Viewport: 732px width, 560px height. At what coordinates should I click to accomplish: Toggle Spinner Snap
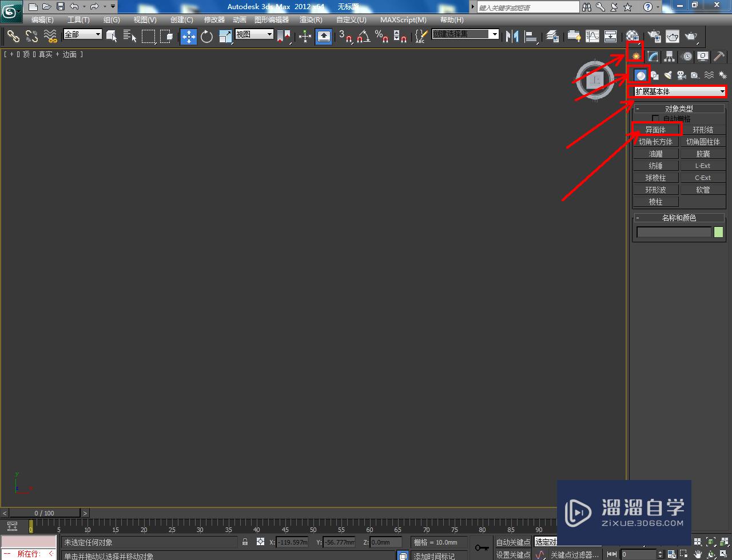point(400,36)
